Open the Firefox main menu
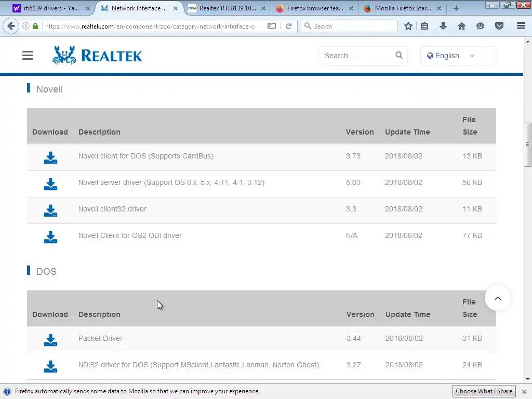 521,26
